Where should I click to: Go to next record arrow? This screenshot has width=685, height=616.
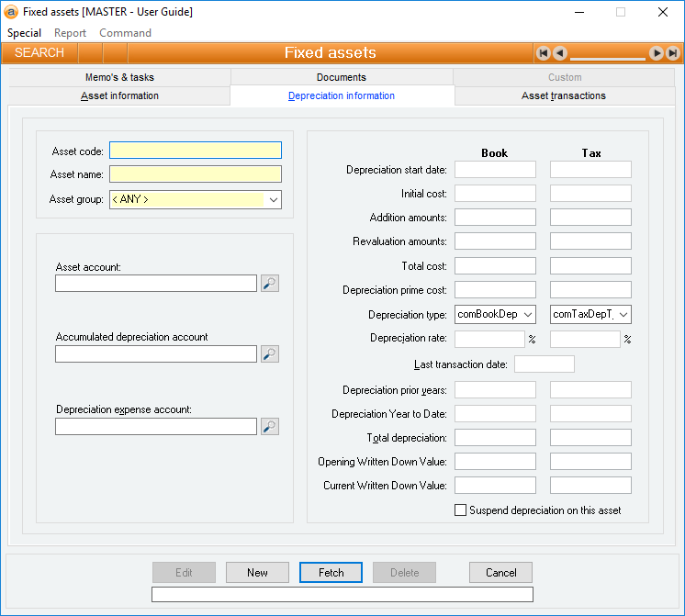point(657,53)
